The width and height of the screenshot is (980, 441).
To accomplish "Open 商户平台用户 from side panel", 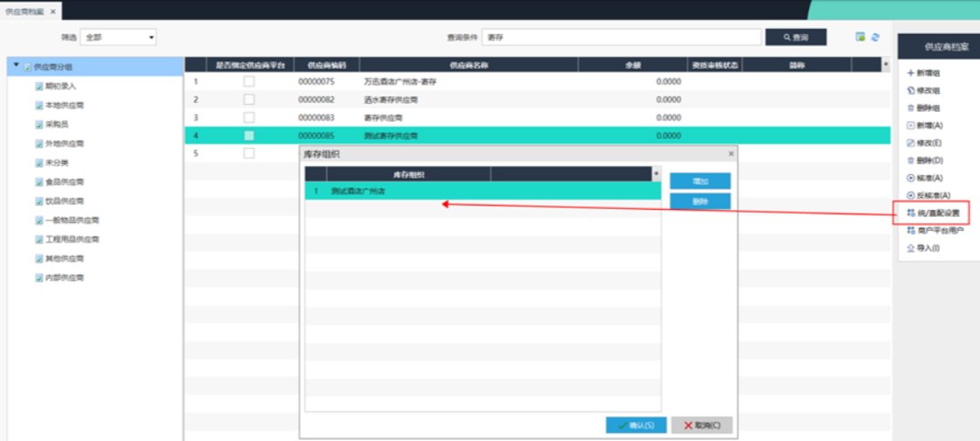I will click(937, 231).
